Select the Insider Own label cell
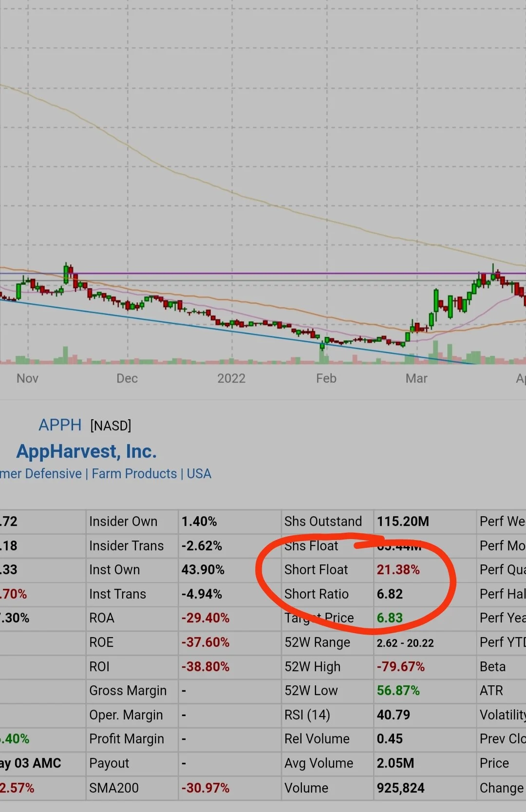The image size is (526, 812). tap(123, 522)
